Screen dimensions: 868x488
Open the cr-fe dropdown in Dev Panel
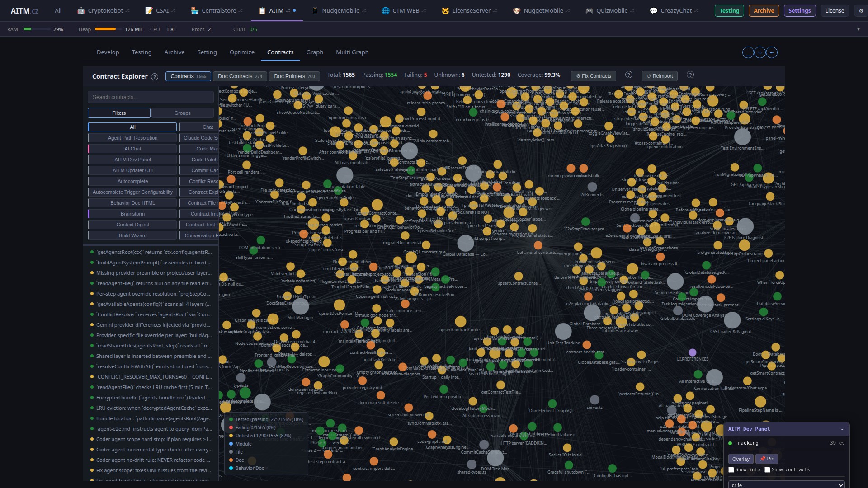(x=787, y=484)
